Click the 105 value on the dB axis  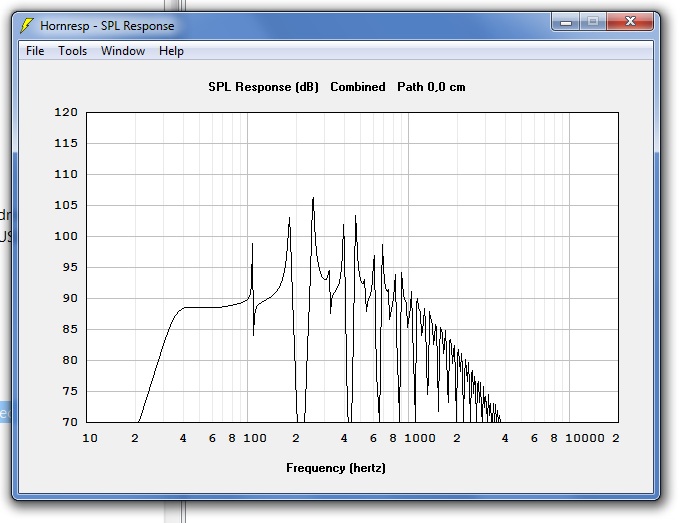66,205
